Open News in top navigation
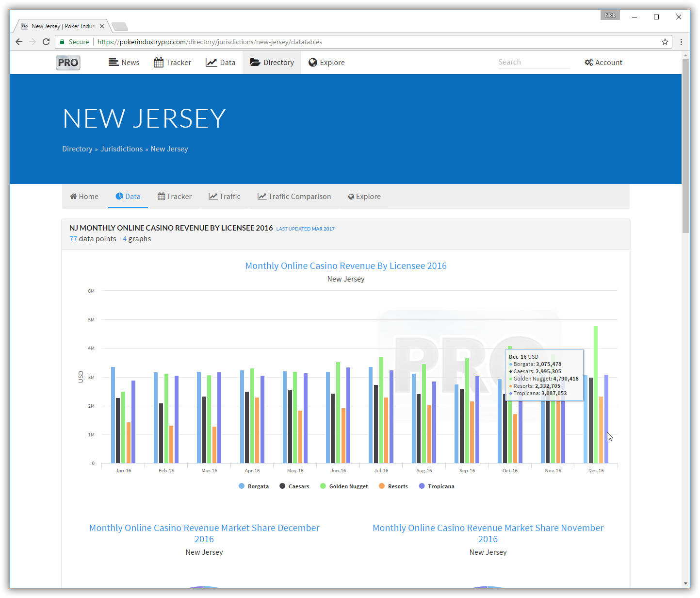The width and height of the screenshot is (700, 598). tap(124, 63)
